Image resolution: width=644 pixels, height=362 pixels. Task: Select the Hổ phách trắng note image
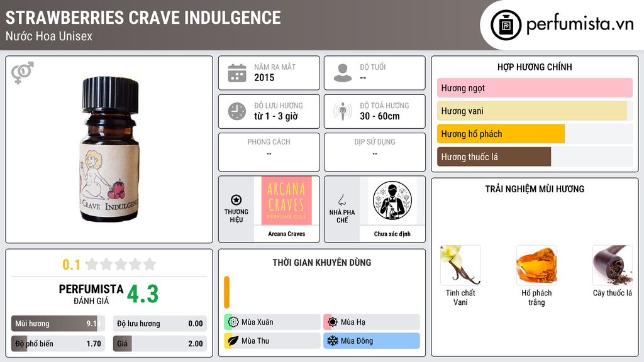(x=536, y=265)
